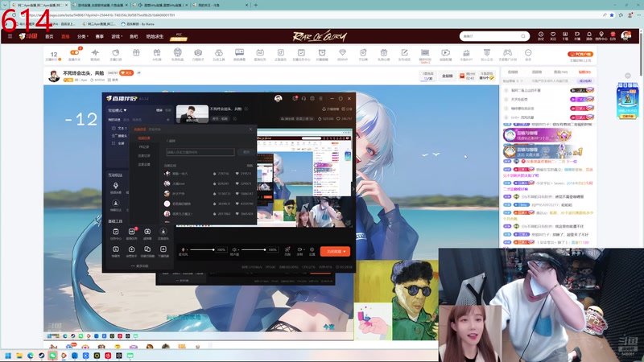Open 正版音乐 tool in 直播伴侣
Viewport: 644px width, 362px height.
[163, 234]
